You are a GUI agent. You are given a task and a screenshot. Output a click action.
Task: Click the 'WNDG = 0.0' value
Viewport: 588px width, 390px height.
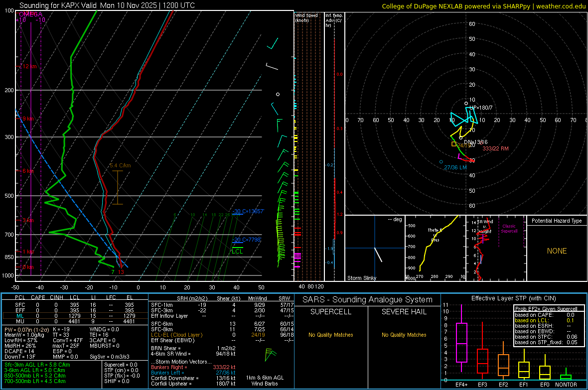tap(104, 329)
